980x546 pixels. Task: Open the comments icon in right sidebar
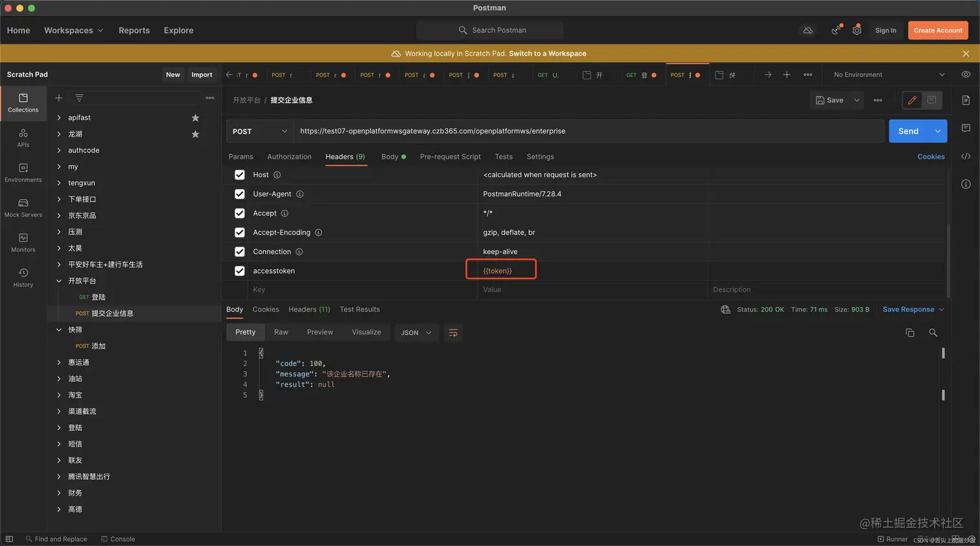coord(966,128)
